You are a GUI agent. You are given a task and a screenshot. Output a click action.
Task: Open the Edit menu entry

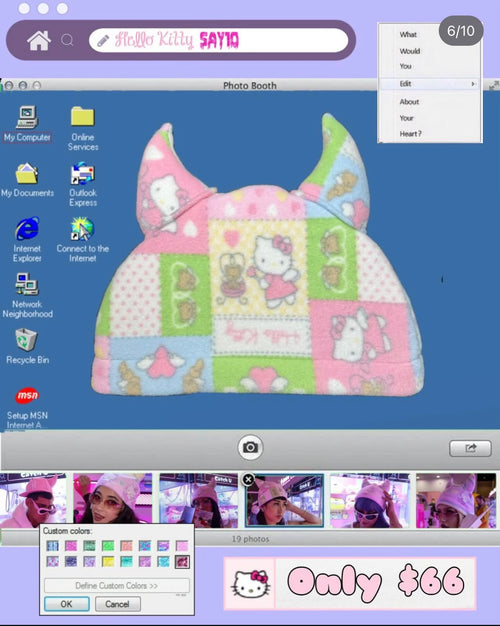(430, 84)
